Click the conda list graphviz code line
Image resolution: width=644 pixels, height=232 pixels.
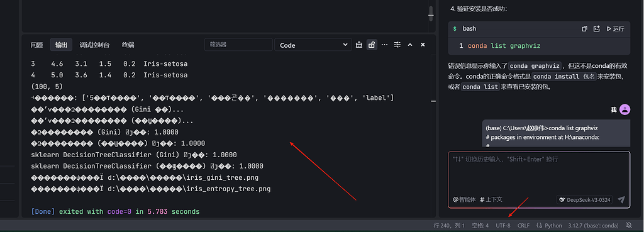point(504,45)
